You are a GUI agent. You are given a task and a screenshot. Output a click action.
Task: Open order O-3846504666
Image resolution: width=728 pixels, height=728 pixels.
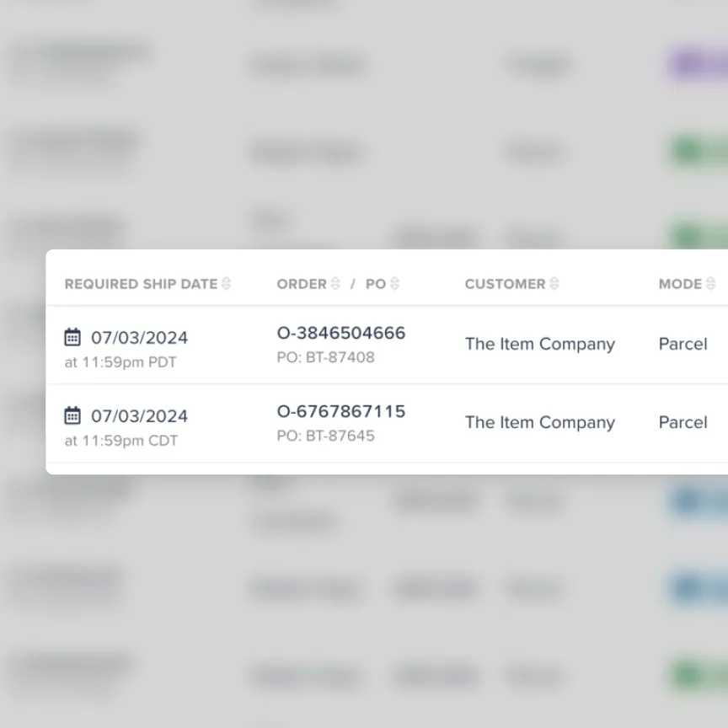point(341,333)
